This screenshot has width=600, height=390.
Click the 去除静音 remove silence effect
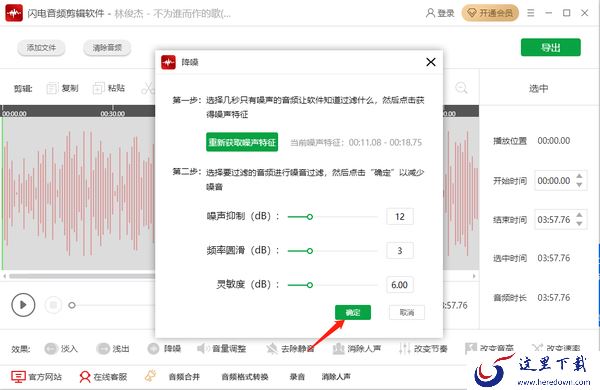click(290, 349)
